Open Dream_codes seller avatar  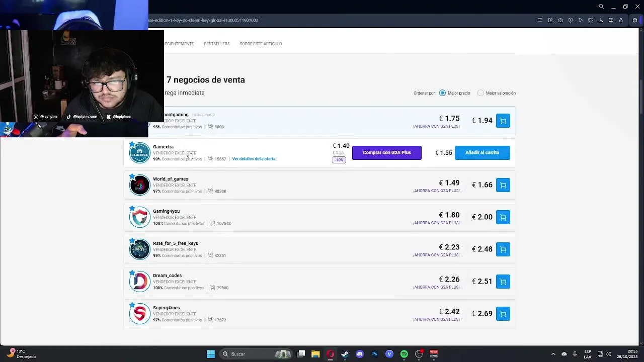pyautogui.click(x=139, y=282)
